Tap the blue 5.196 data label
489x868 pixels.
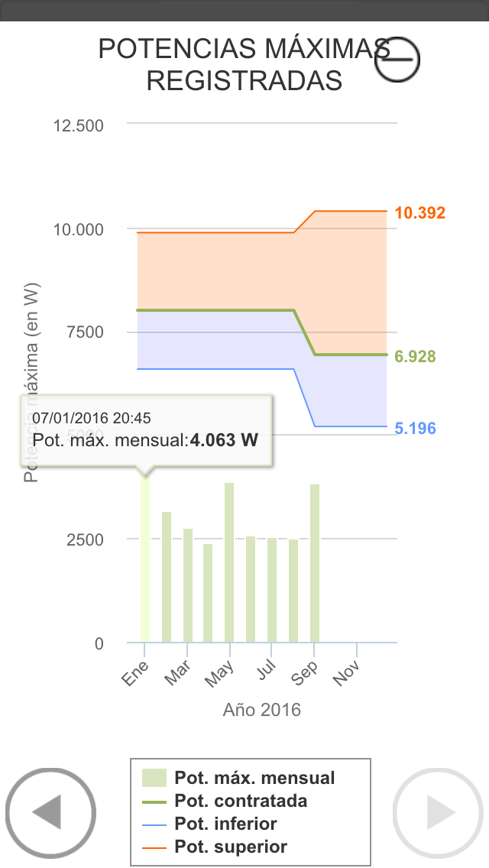coord(416,428)
